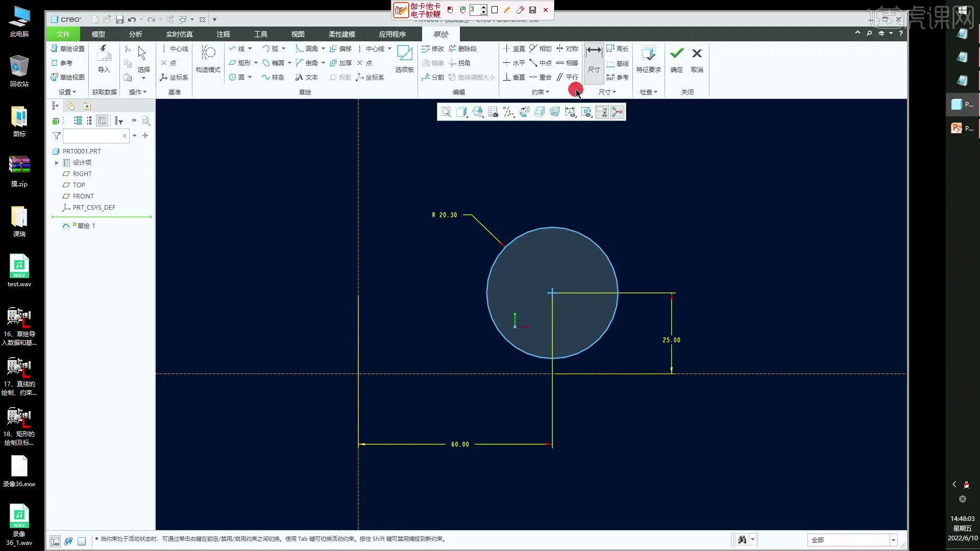Open the 全部 filter dropdown
980x551 pixels.
coord(893,540)
